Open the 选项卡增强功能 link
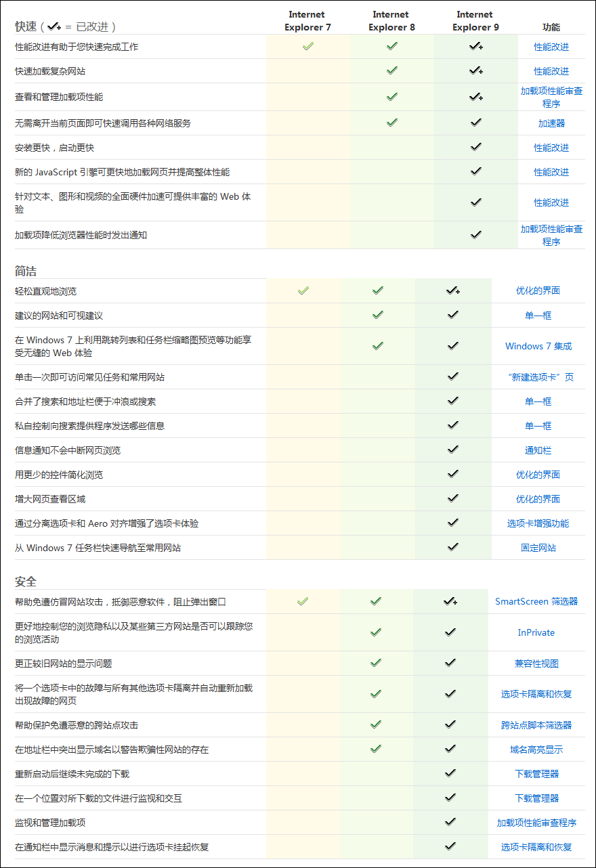 (538, 523)
